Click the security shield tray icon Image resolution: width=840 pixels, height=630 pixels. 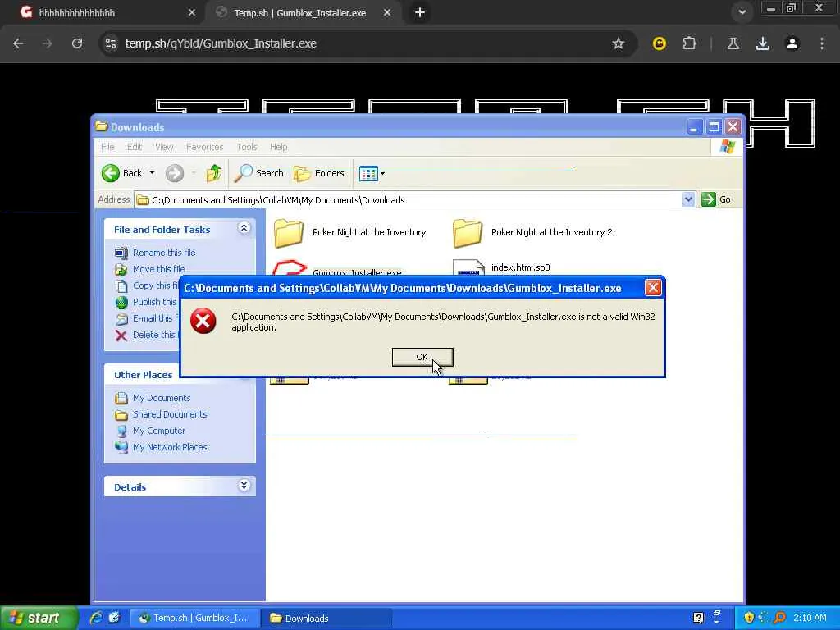[749, 619]
